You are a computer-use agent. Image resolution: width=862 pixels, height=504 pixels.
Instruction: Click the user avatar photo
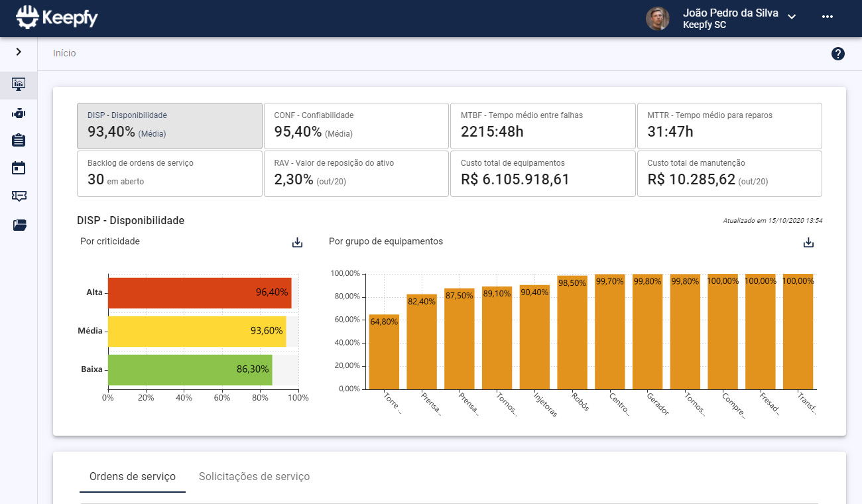[x=657, y=18]
